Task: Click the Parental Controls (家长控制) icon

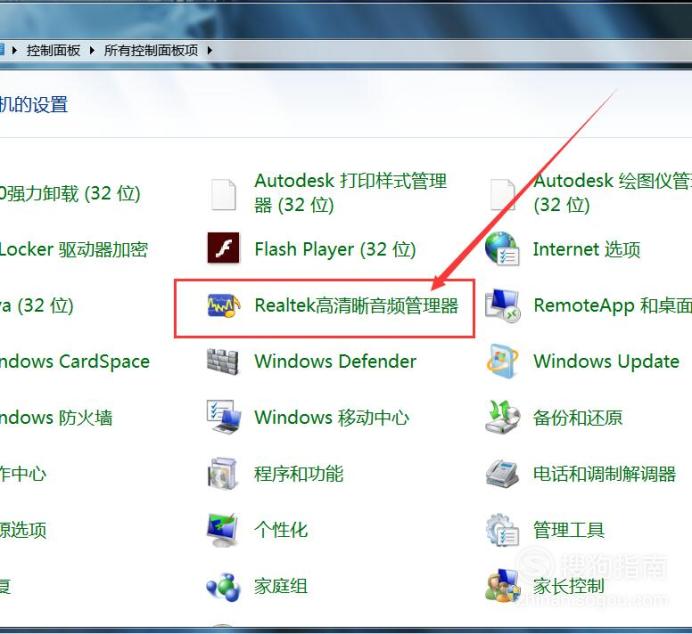Action: pyautogui.click(x=502, y=586)
